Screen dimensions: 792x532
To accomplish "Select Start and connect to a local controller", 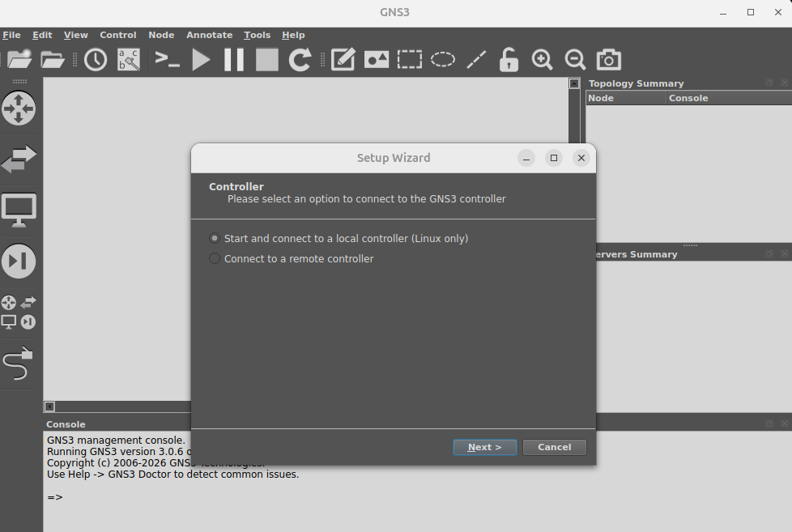I will 215,238.
